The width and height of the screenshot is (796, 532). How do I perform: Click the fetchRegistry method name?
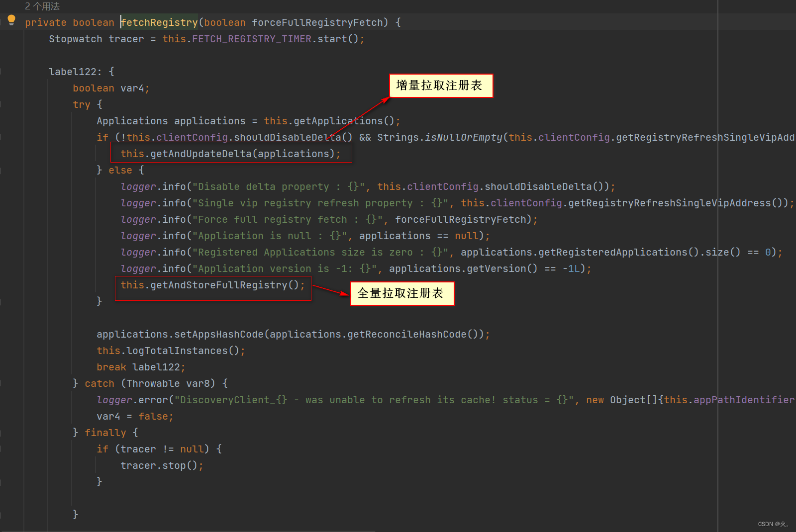tap(159, 22)
